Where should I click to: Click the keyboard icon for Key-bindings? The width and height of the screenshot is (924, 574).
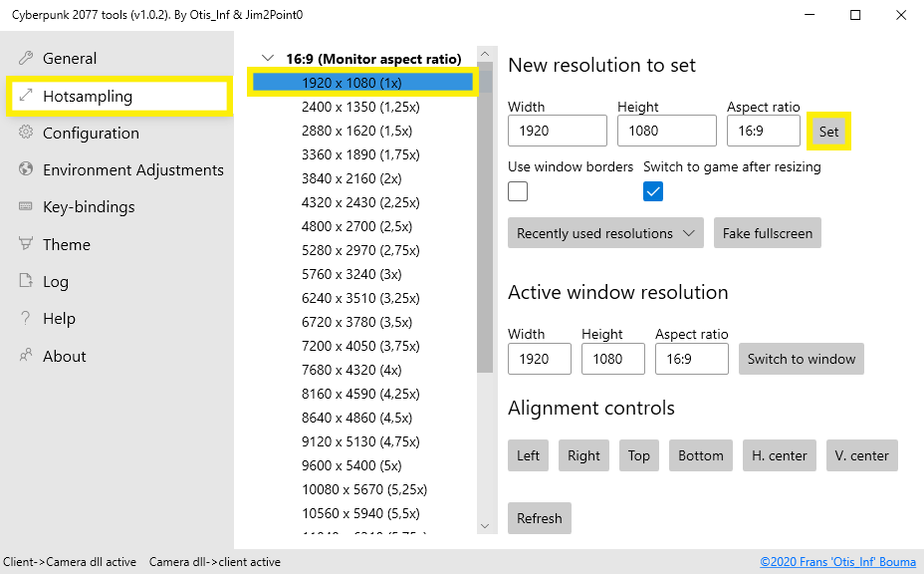pyautogui.click(x=26, y=206)
